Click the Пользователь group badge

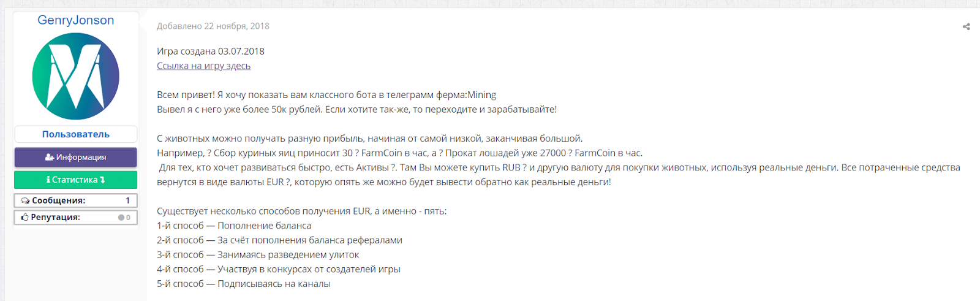coord(76,134)
